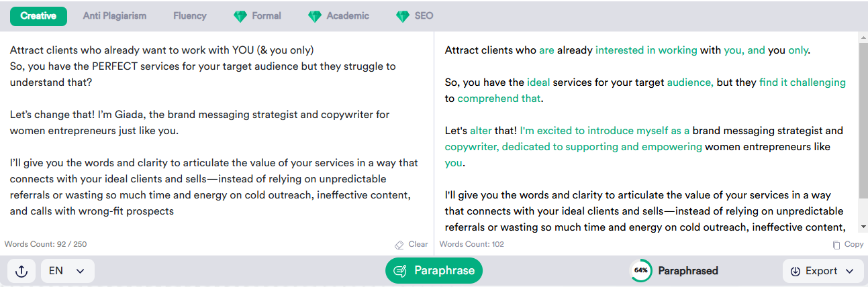Click the Clear text link
Viewport: 868px width, 287px height.
418,245
